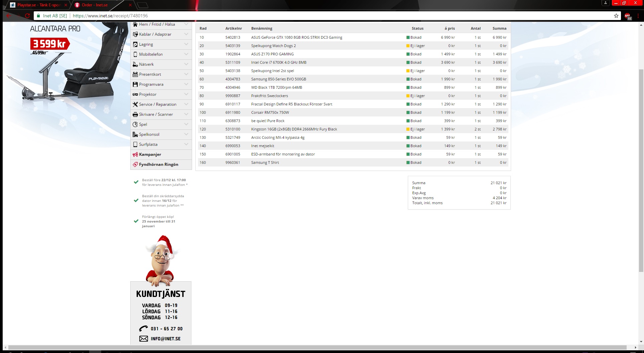Open the Fyndhörnan Ringön menu link
Screen dimensions: 644x353
click(x=159, y=164)
